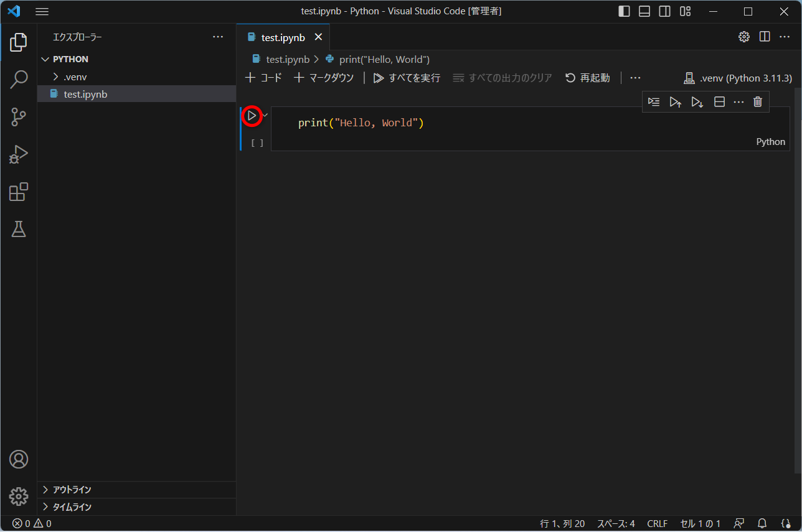Run the cell using the circled play button
This screenshot has height=532, width=802.
[x=252, y=116]
